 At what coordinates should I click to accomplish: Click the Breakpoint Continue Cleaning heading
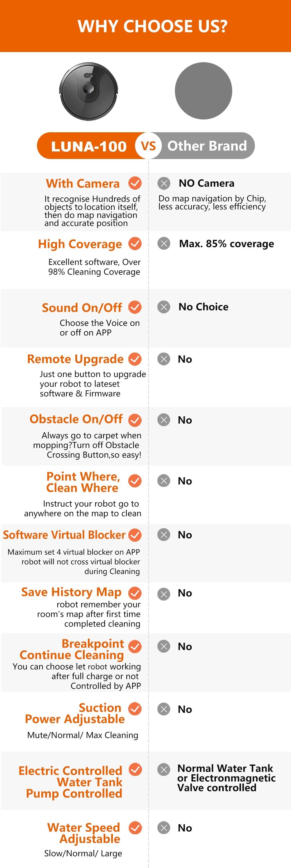[72, 649]
